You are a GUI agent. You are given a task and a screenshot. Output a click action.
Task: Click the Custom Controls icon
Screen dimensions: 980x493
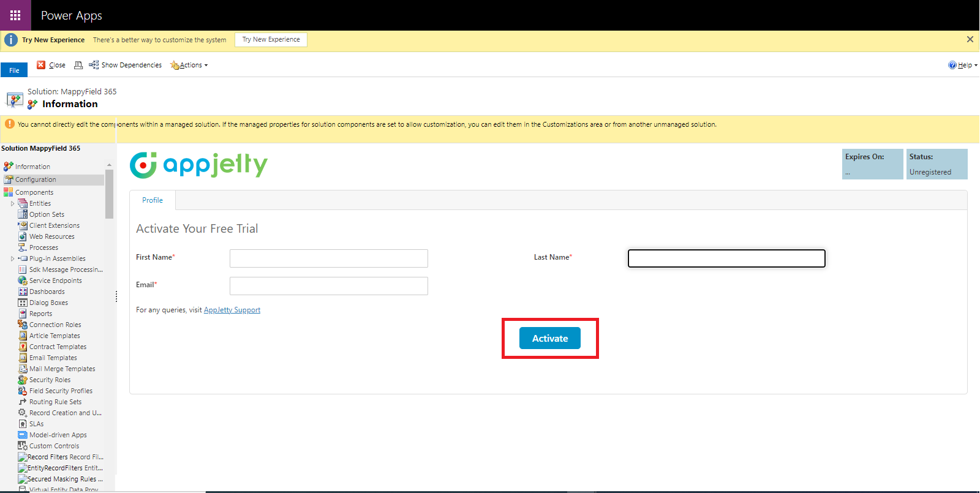[23, 446]
